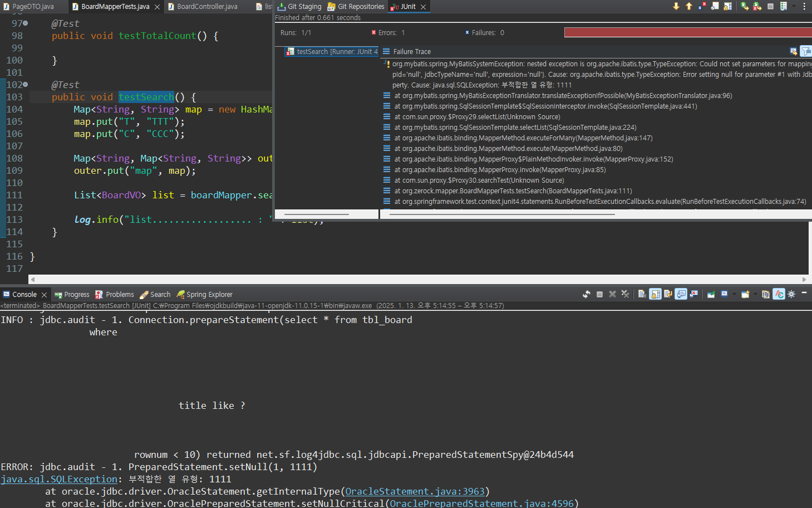Remove all terminated launches in Console
The width and height of the screenshot is (812, 508).
625,294
